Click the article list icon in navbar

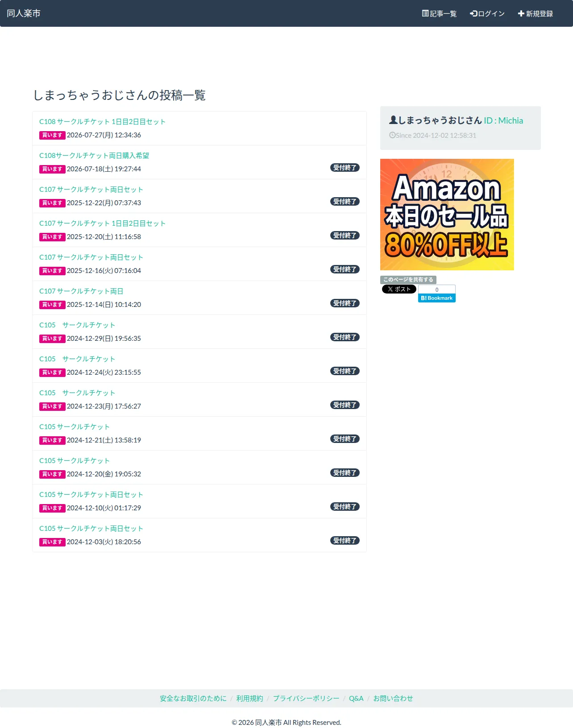point(425,13)
